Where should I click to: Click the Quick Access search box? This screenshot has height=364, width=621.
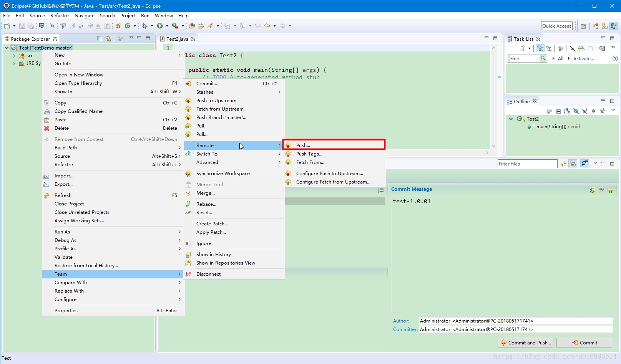(557, 26)
